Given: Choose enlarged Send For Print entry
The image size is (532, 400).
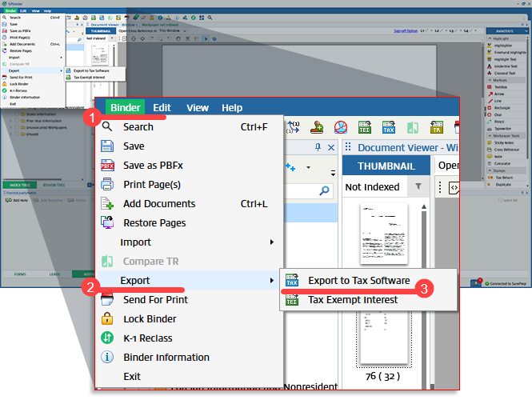Looking at the screenshot, I should click(x=190, y=299).
